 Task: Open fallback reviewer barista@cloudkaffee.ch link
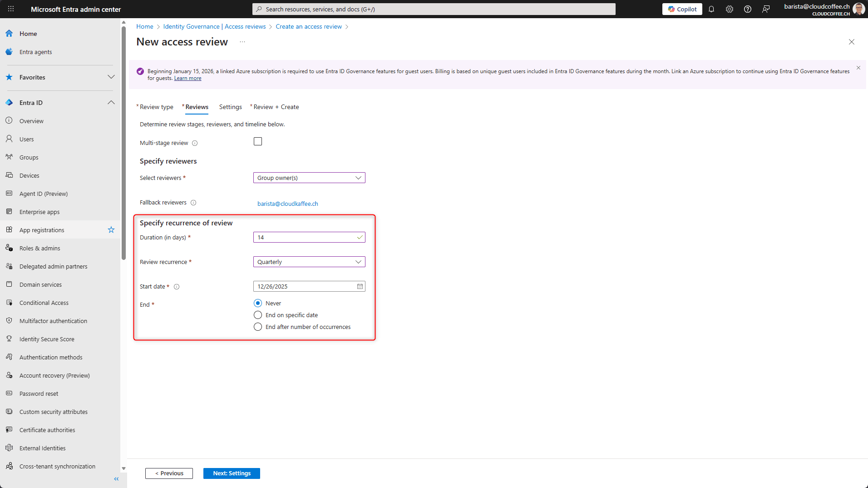[287, 204]
